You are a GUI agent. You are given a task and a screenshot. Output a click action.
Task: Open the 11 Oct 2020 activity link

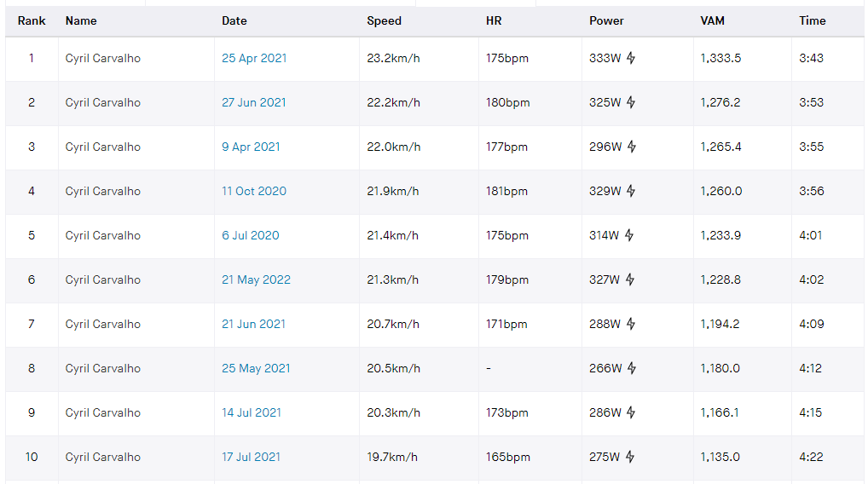point(254,191)
